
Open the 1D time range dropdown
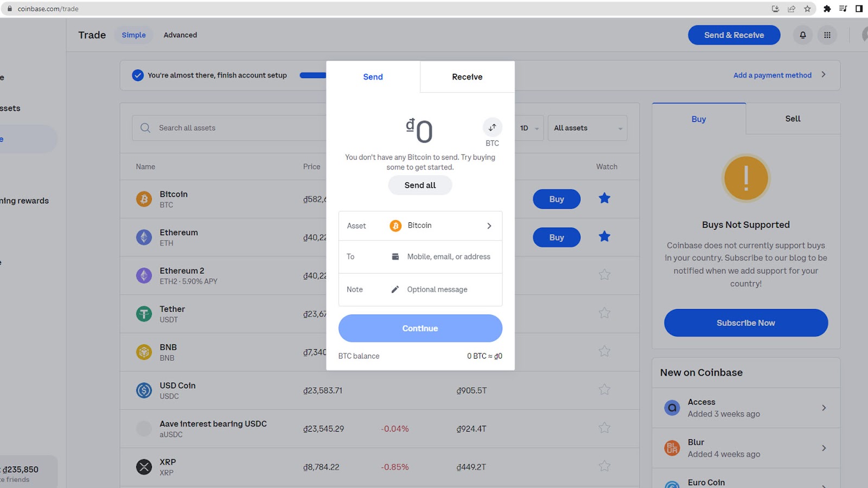tap(529, 128)
